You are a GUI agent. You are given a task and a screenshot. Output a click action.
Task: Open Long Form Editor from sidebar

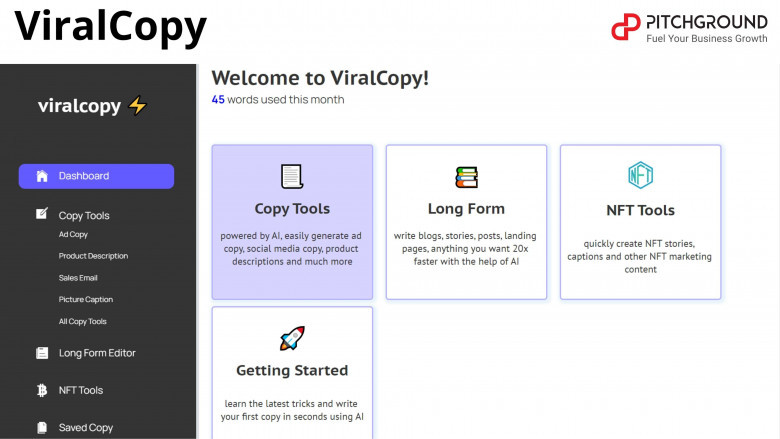[97, 353]
